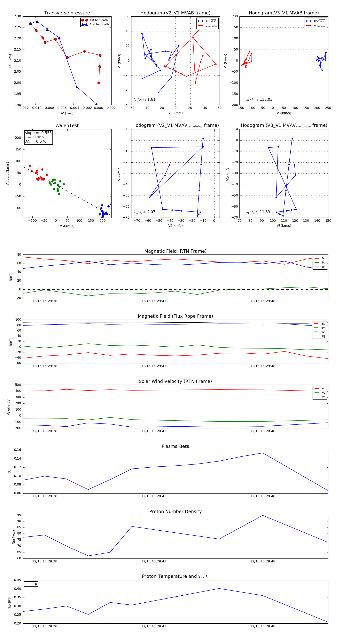Screen dimensions: 351x644
Task: Click the 'Vr' legend entry
Action: [320, 389]
